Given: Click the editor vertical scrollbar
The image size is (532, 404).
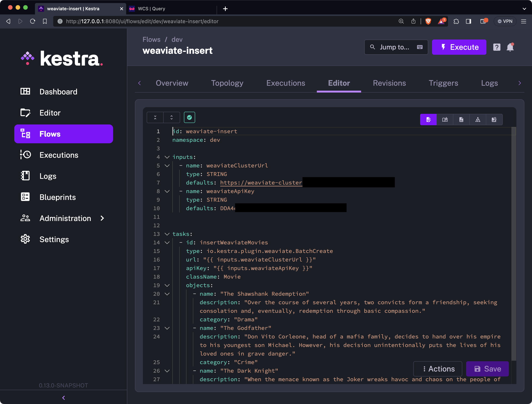Looking at the screenshot, I should coord(514,244).
